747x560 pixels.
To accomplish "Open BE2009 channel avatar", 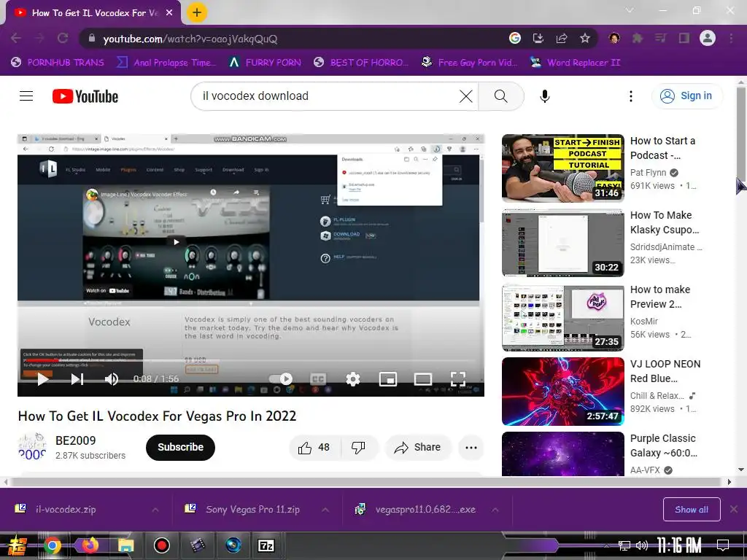I will click(x=32, y=446).
